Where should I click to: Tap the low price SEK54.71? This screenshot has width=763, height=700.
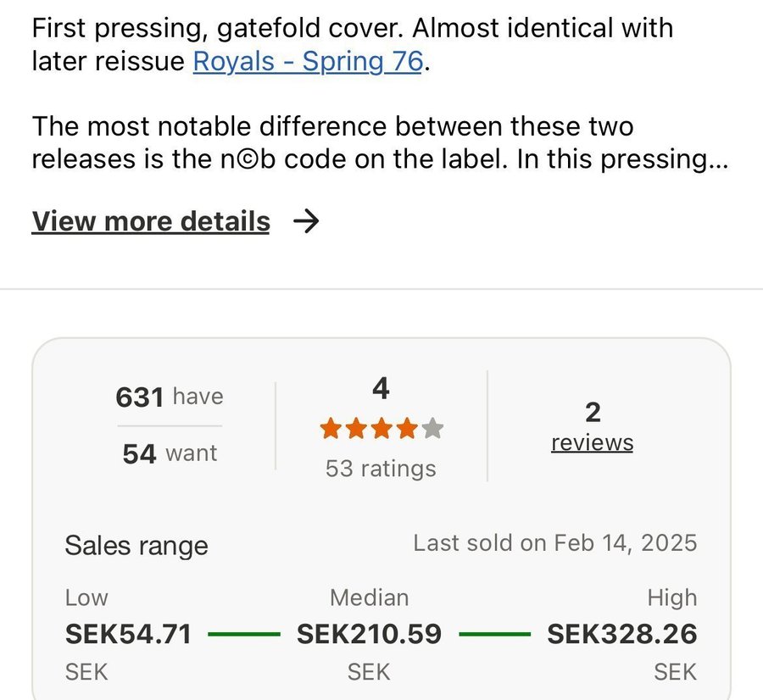(128, 633)
